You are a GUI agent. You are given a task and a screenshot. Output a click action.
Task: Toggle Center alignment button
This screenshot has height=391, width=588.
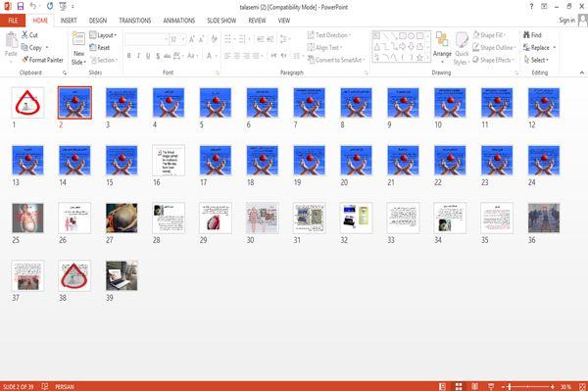tap(236, 56)
